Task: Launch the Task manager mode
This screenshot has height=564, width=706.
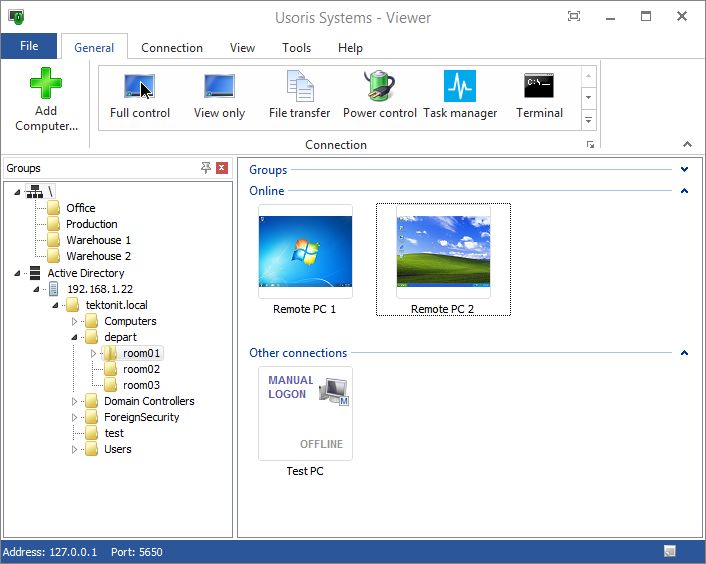Action: pyautogui.click(x=460, y=97)
